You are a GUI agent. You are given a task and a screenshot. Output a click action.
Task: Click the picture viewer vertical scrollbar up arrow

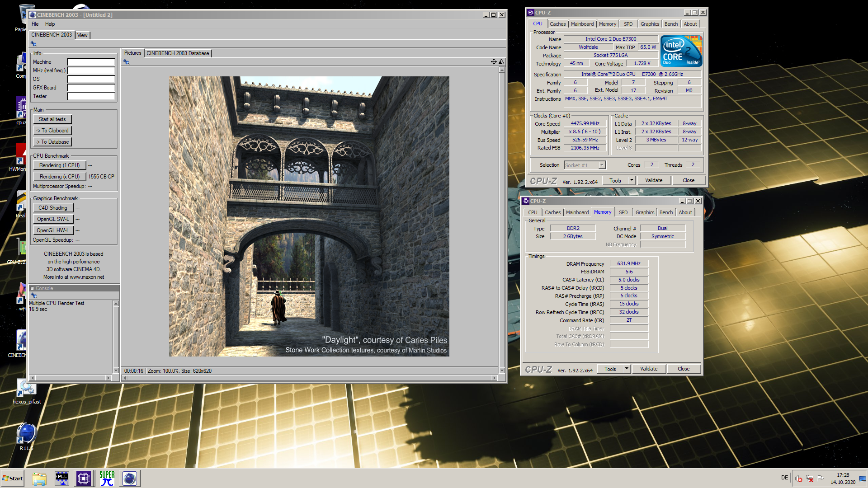coord(502,70)
